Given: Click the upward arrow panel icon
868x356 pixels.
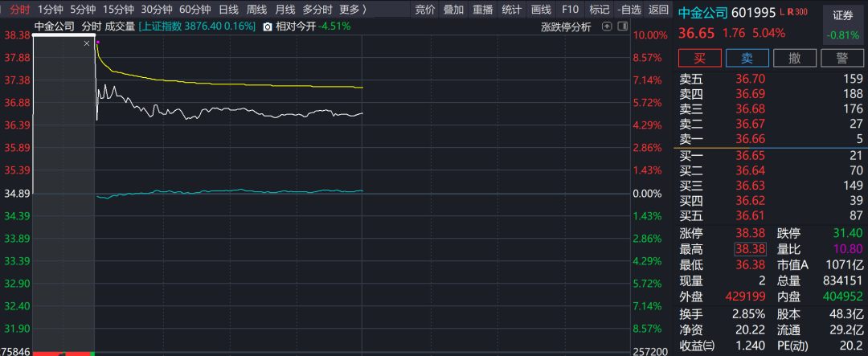Looking at the screenshot, I should pyautogui.click(x=608, y=26).
